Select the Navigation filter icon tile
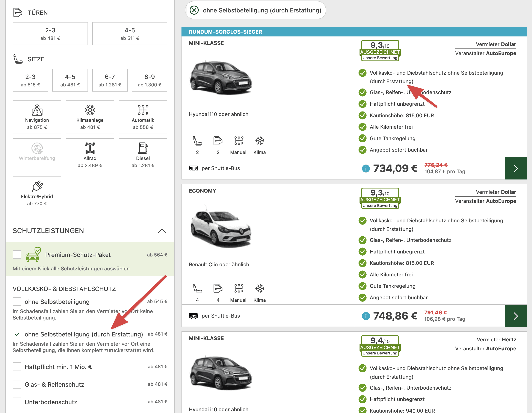This screenshot has height=413, width=532. click(37, 117)
